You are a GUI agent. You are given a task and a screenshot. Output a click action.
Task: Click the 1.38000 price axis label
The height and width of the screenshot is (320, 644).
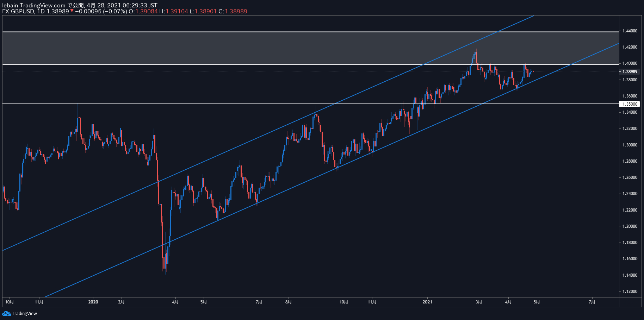click(x=630, y=80)
